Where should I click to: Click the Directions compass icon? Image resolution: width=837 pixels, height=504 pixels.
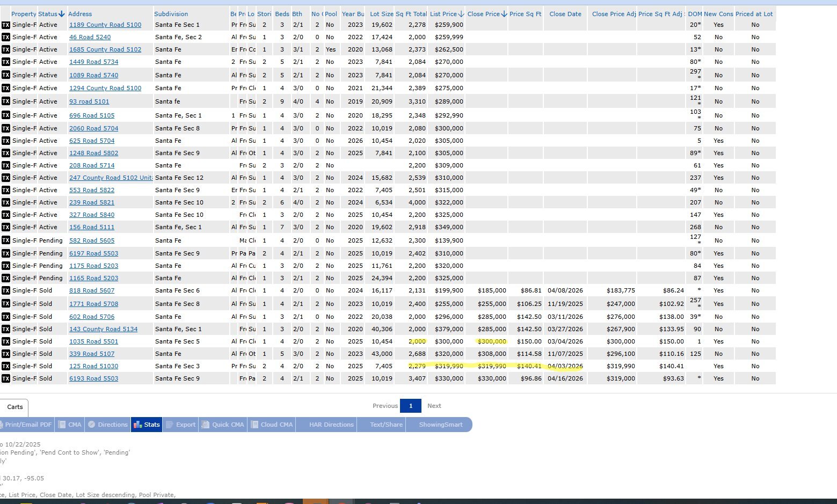coord(92,425)
